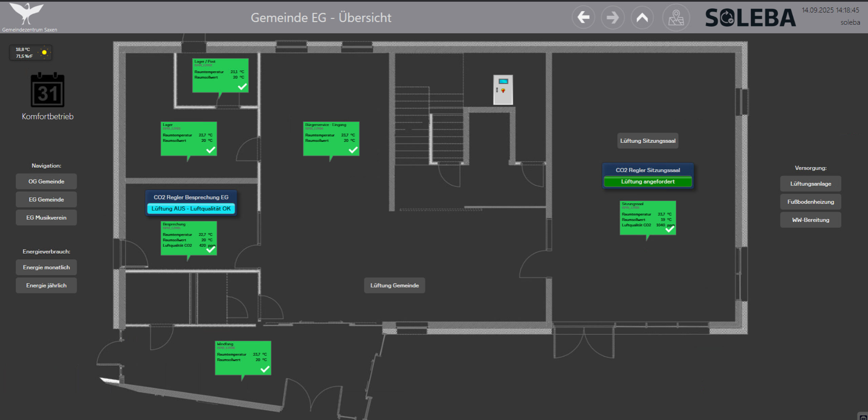Click the back arrow navigation icon
Viewport: 868px width, 420px height.
pyautogui.click(x=583, y=17)
